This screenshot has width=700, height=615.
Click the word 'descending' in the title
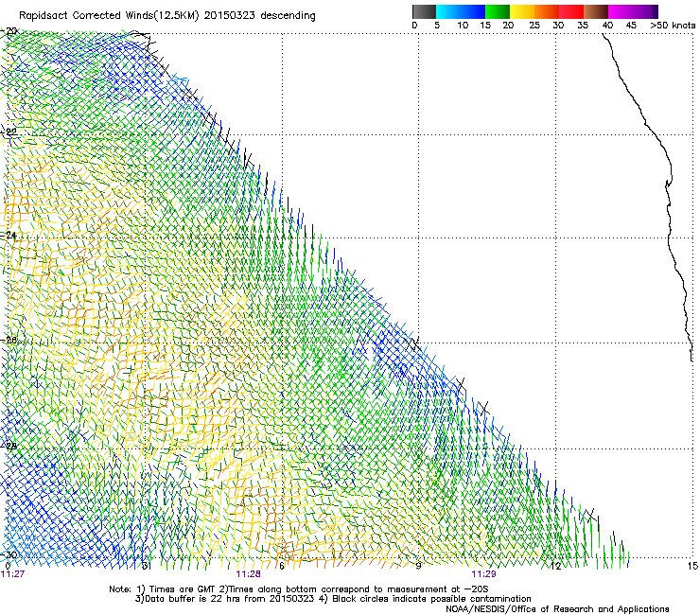tap(288, 16)
